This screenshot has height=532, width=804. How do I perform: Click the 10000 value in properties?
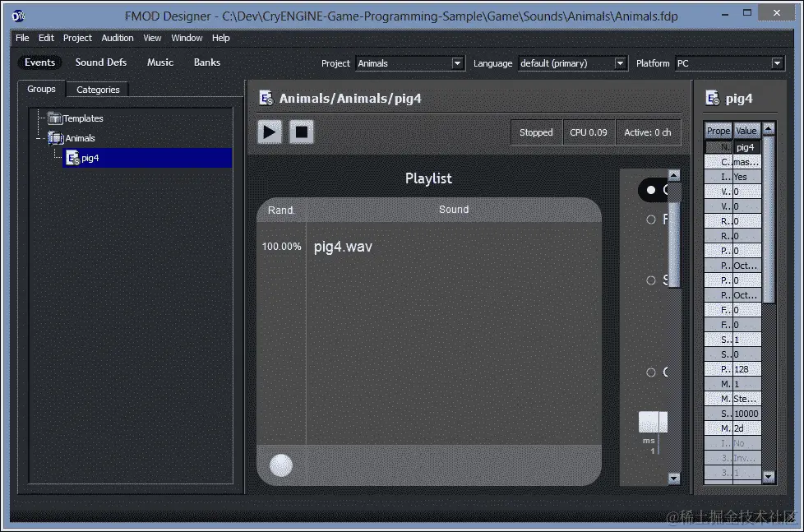[746, 414]
